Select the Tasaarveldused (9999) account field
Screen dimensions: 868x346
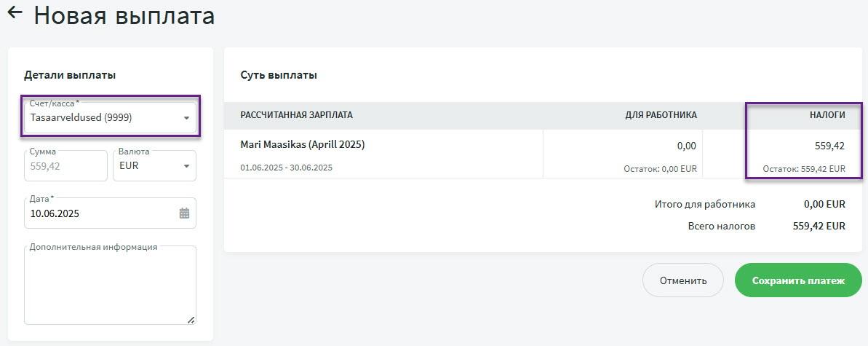pos(110,117)
